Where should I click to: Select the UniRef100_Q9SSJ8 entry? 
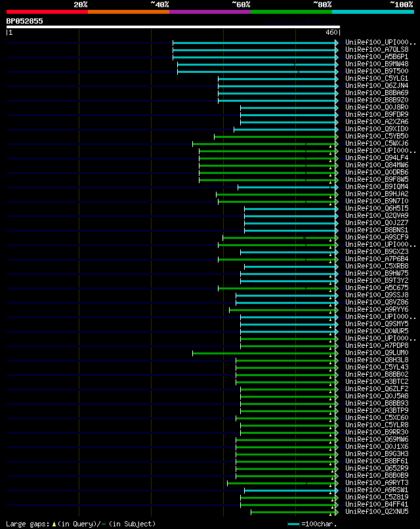377,295
